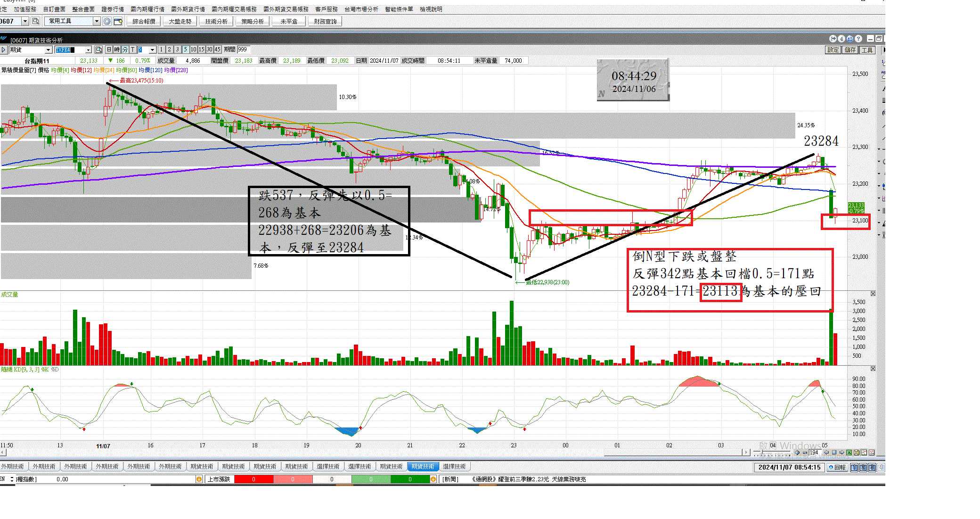Viewport: 980px width, 519px height.
Task: Click the circled 4 icon in the title bar
Action: 841,39
